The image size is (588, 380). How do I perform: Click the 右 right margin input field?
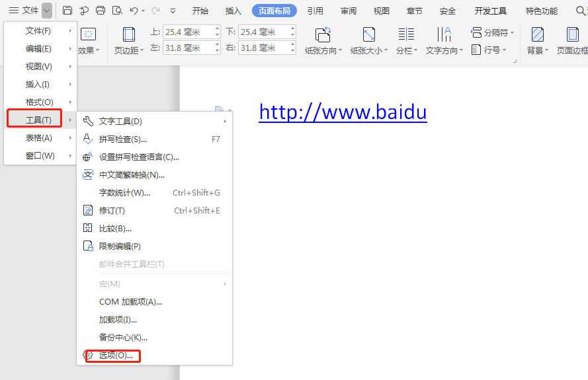tap(265, 48)
